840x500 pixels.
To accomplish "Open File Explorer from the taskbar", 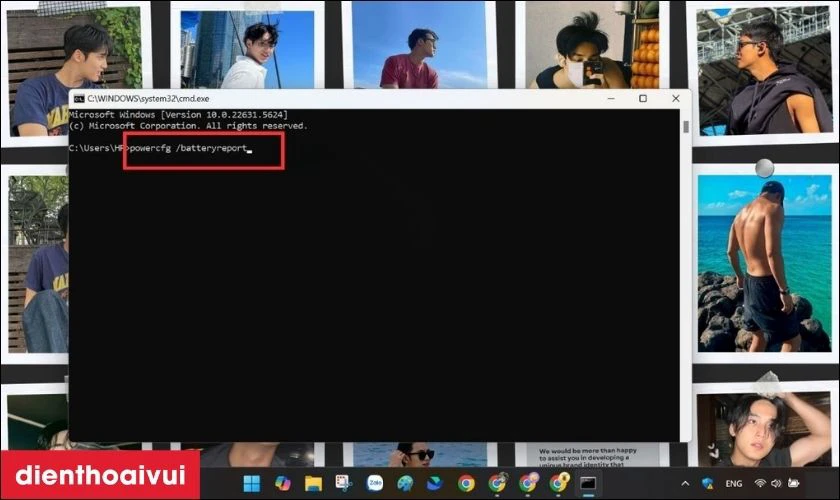I will 313,483.
